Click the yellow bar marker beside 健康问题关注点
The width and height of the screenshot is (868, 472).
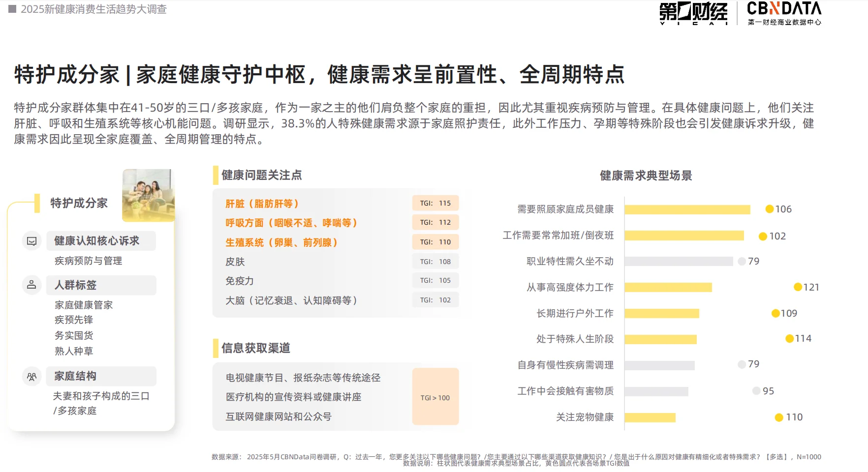(x=215, y=174)
